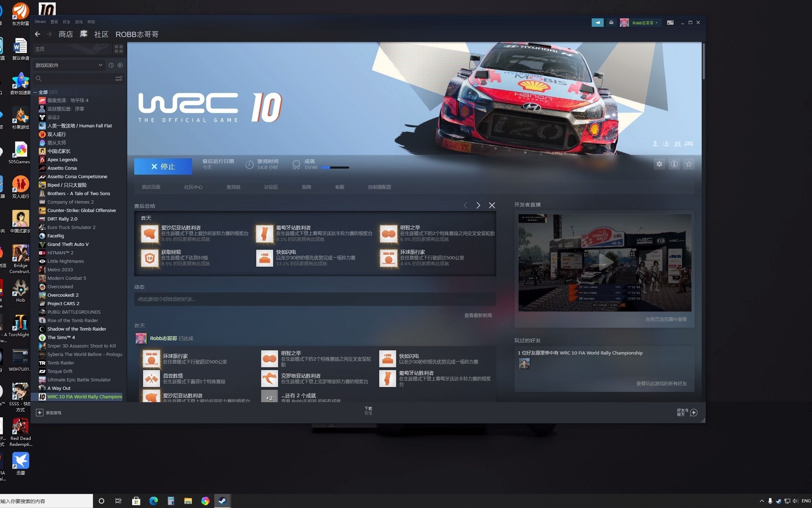Open the announcements megaphone icon
The image size is (812, 508).
pyautogui.click(x=597, y=23)
